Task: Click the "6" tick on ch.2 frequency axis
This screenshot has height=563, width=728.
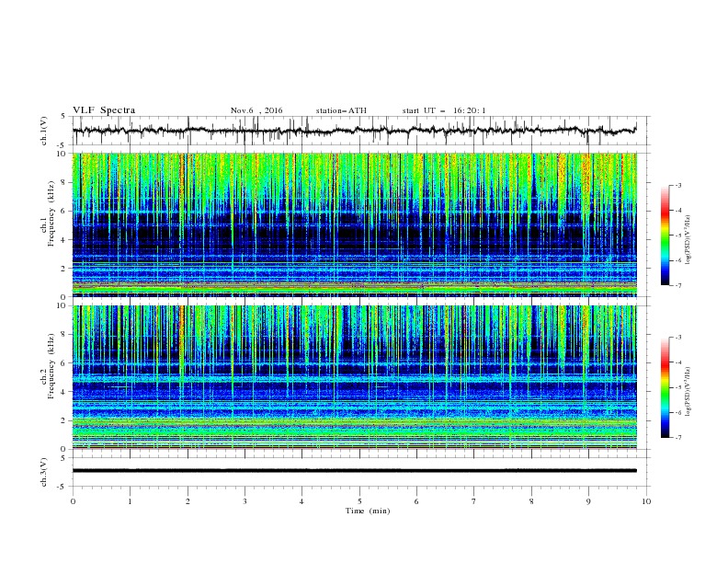Action: pyautogui.click(x=63, y=363)
